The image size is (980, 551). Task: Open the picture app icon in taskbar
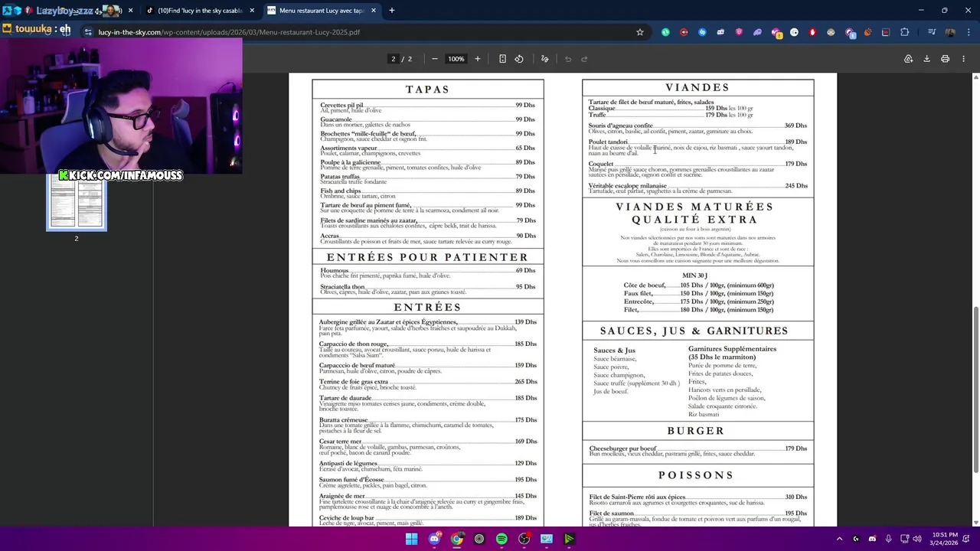(x=547, y=539)
